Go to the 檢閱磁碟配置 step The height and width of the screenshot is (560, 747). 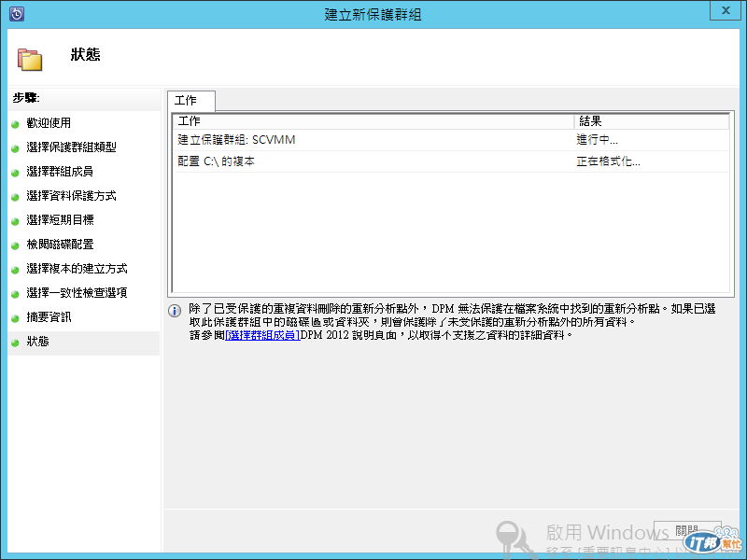(60, 245)
